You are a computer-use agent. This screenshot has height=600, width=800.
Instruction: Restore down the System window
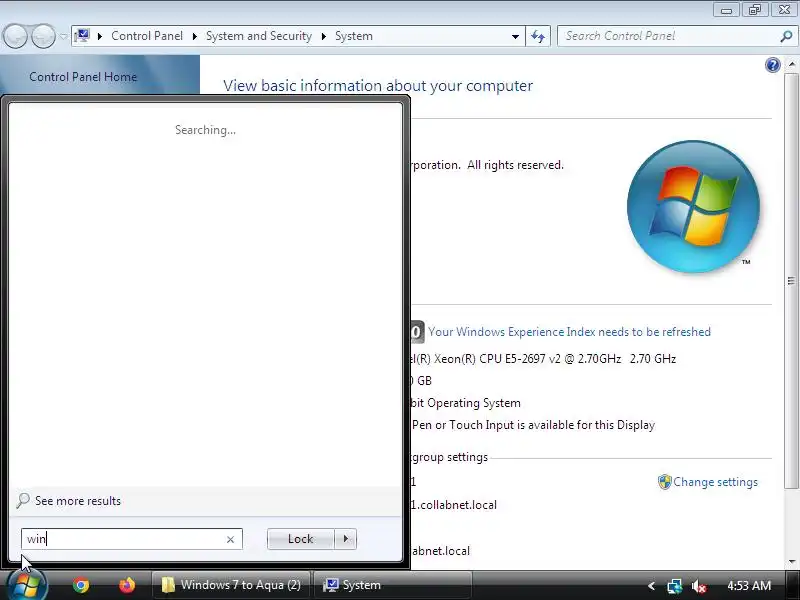pyautogui.click(x=755, y=10)
